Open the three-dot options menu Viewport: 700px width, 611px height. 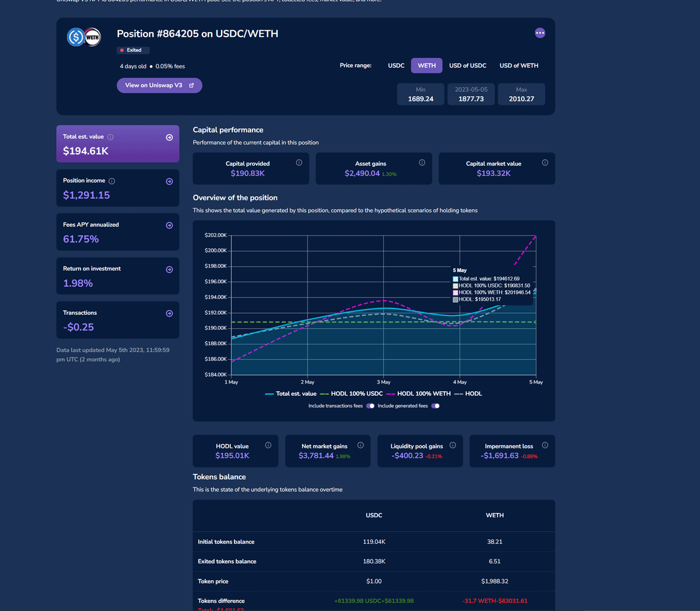coord(540,33)
